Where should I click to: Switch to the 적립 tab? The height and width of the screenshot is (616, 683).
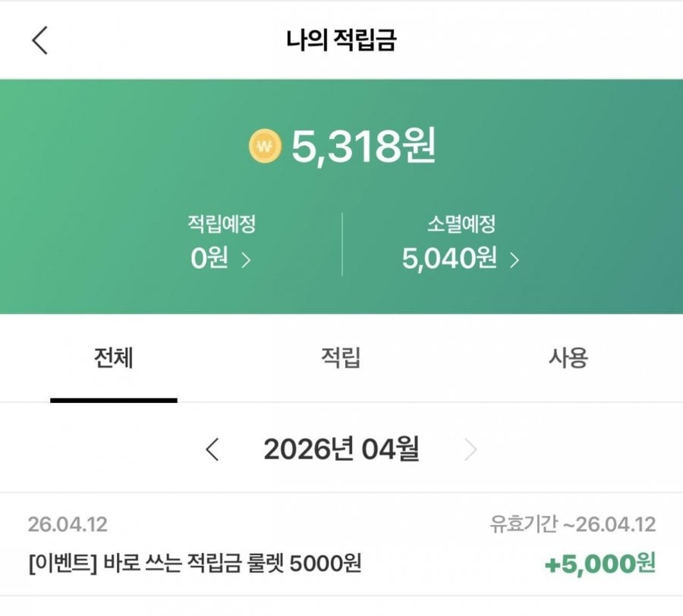[341, 357]
